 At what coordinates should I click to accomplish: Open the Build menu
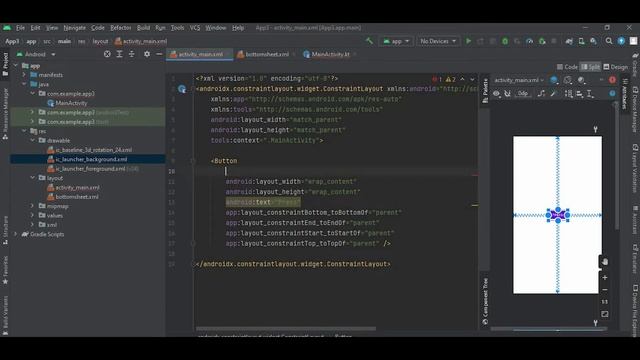[143, 28]
